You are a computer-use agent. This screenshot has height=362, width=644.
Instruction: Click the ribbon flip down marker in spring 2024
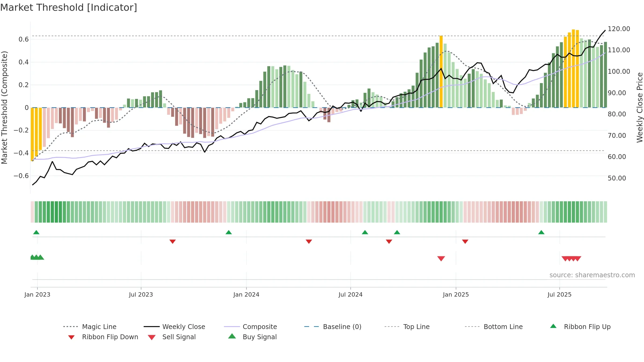tap(309, 242)
